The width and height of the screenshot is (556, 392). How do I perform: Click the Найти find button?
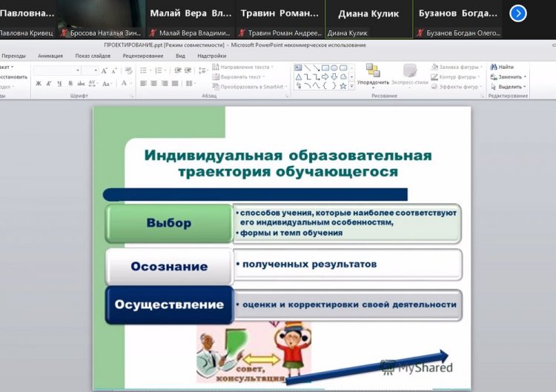(505, 67)
